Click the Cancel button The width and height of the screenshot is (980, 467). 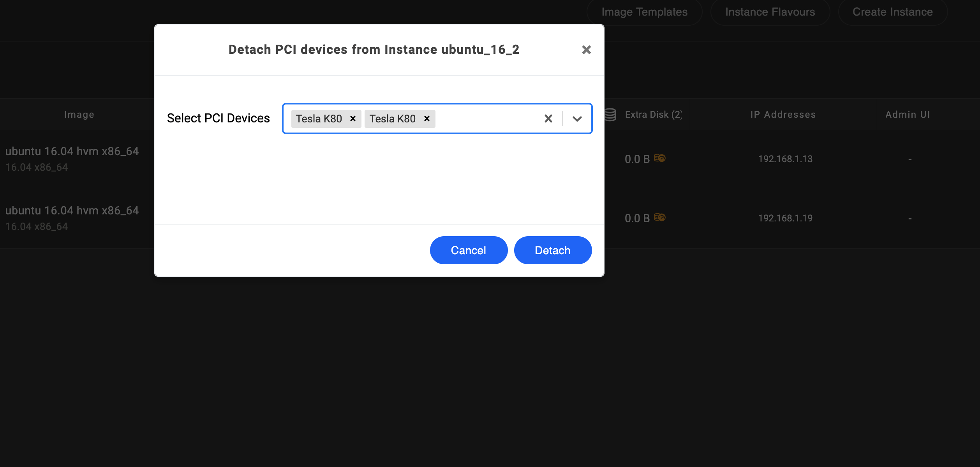(x=469, y=250)
